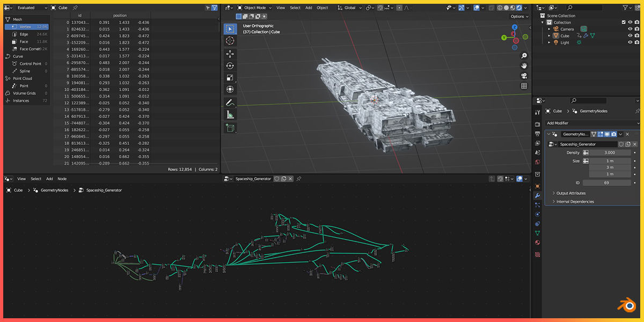Select the Annotate tool

[x=230, y=102]
